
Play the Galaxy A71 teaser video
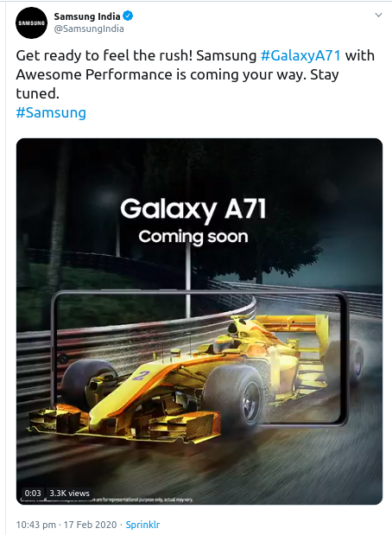point(199,322)
